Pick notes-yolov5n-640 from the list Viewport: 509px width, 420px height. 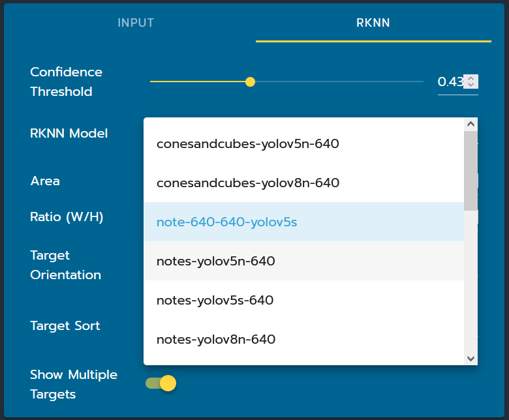304,261
